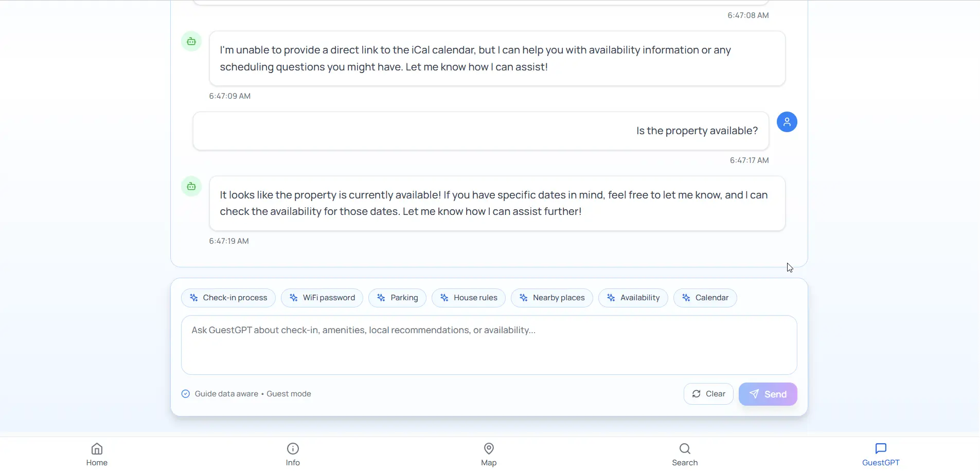
Task: Click the Send paper-plane icon
Action: pos(753,394)
